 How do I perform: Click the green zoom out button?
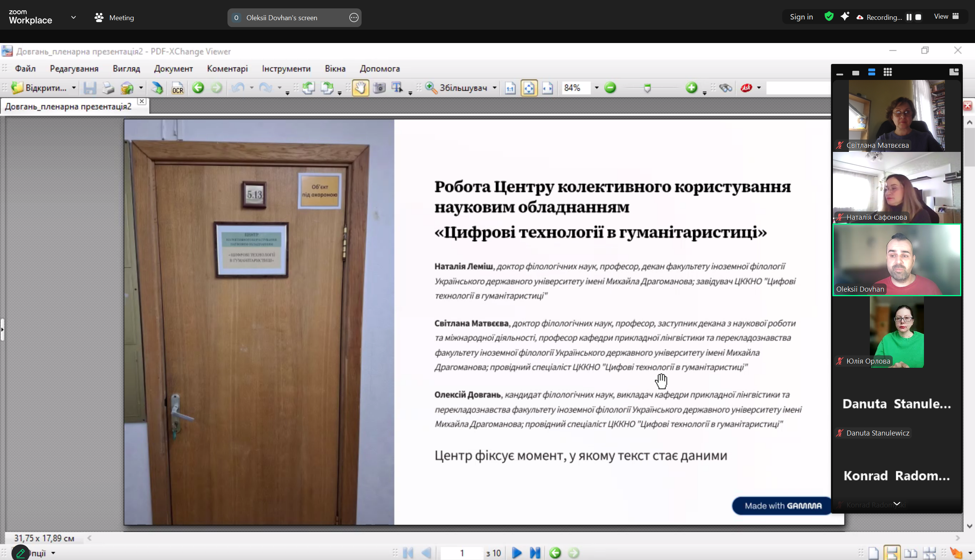pyautogui.click(x=610, y=88)
